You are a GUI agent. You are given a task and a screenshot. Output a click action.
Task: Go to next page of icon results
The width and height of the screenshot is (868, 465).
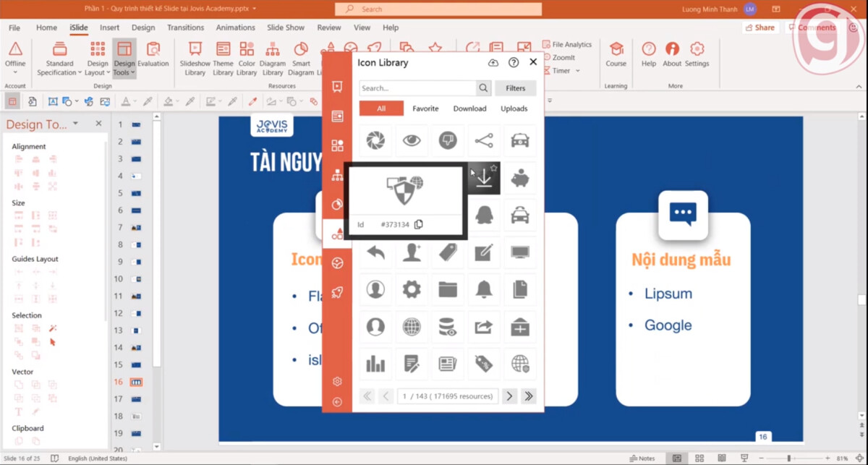click(x=510, y=396)
